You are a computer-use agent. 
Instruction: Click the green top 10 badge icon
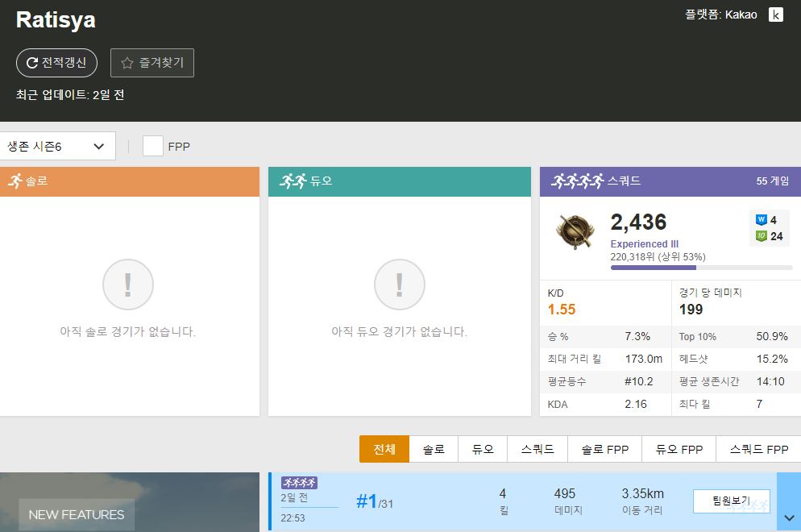761,236
